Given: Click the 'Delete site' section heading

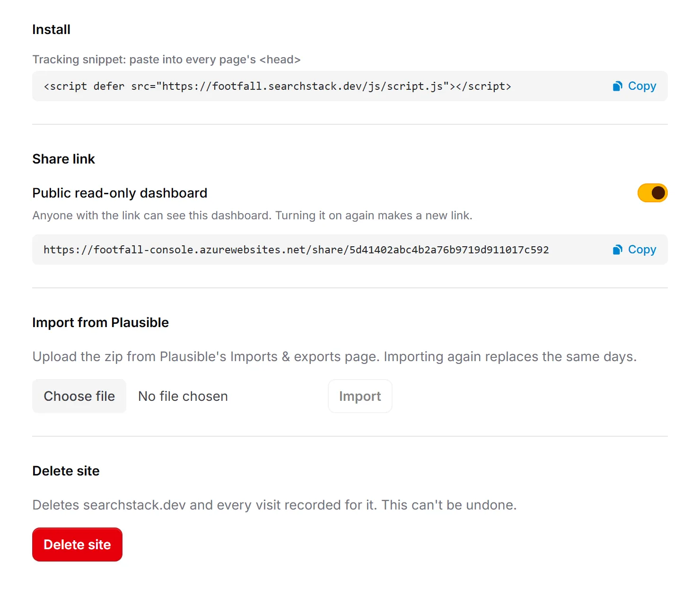Looking at the screenshot, I should click(x=66, y=471).
